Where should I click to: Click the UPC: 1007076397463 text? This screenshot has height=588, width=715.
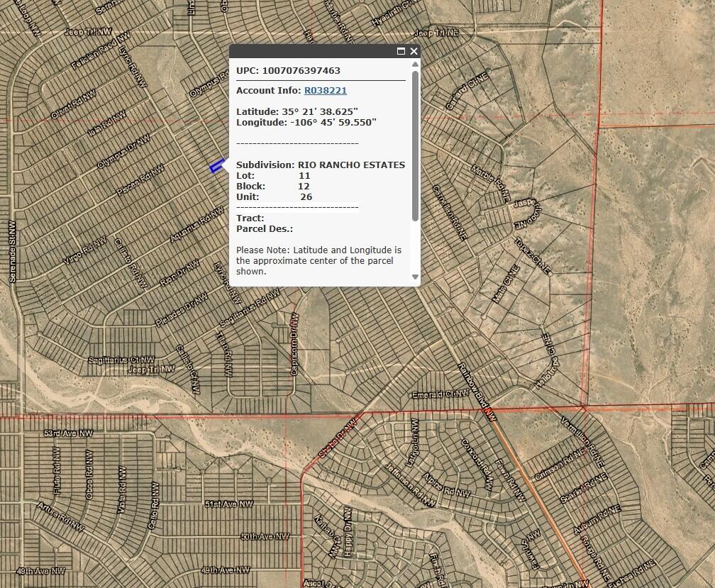288,70
